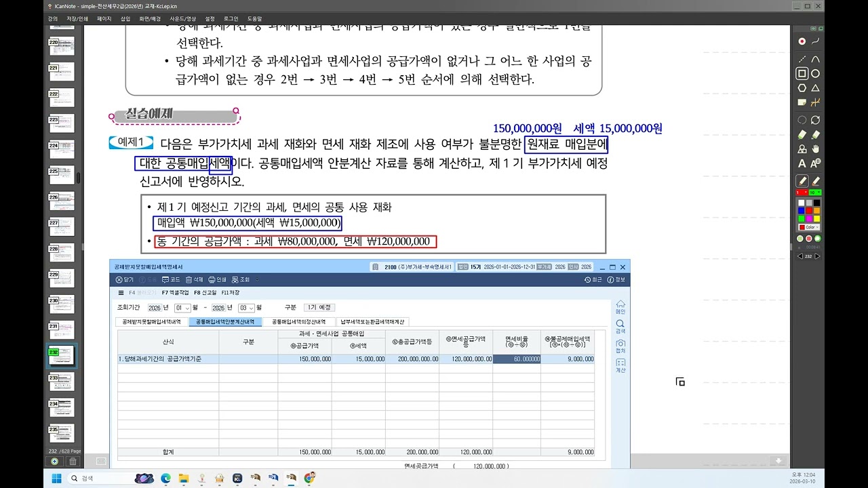Image resolution: width=868 pixels, height=488 pixels.
Task: Select the straight line tool
Action: pyautogui.click(x=802, y=59)
